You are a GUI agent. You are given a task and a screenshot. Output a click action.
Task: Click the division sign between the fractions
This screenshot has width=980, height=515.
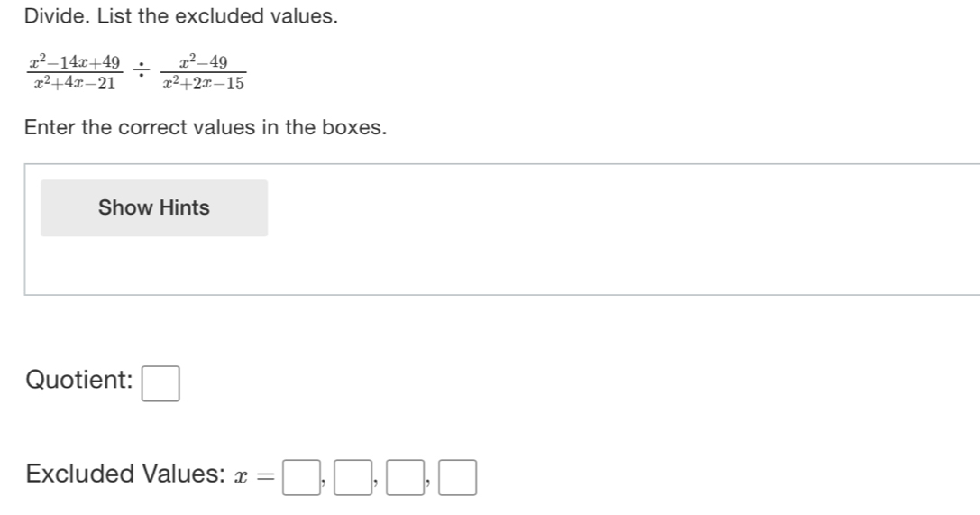(142, 70)
